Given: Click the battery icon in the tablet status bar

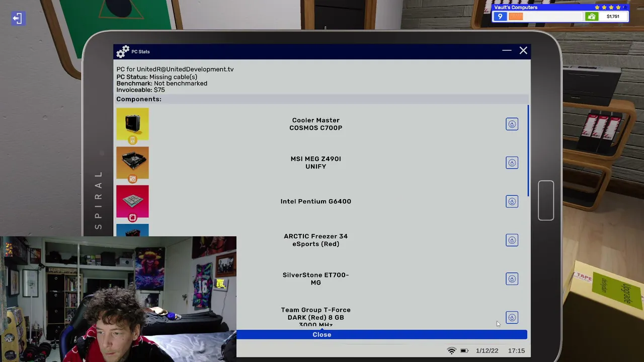Looking at the screenshot, I should point(464,351).
